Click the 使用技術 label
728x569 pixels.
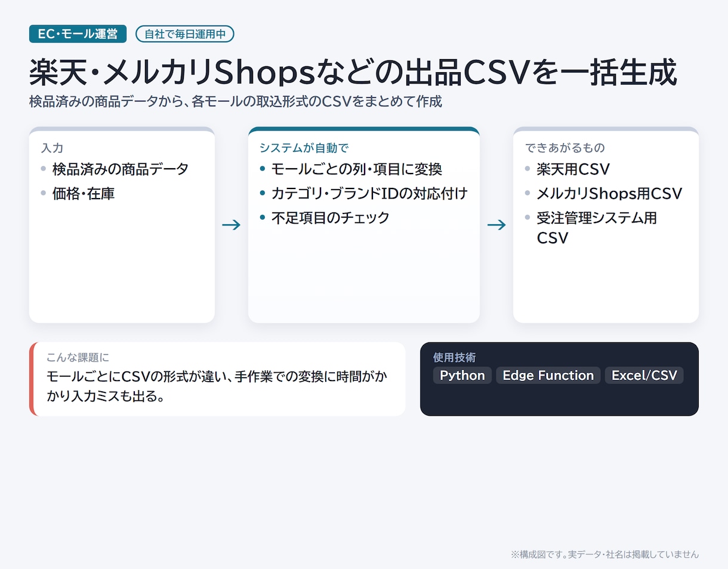click(x=455, y=357)
